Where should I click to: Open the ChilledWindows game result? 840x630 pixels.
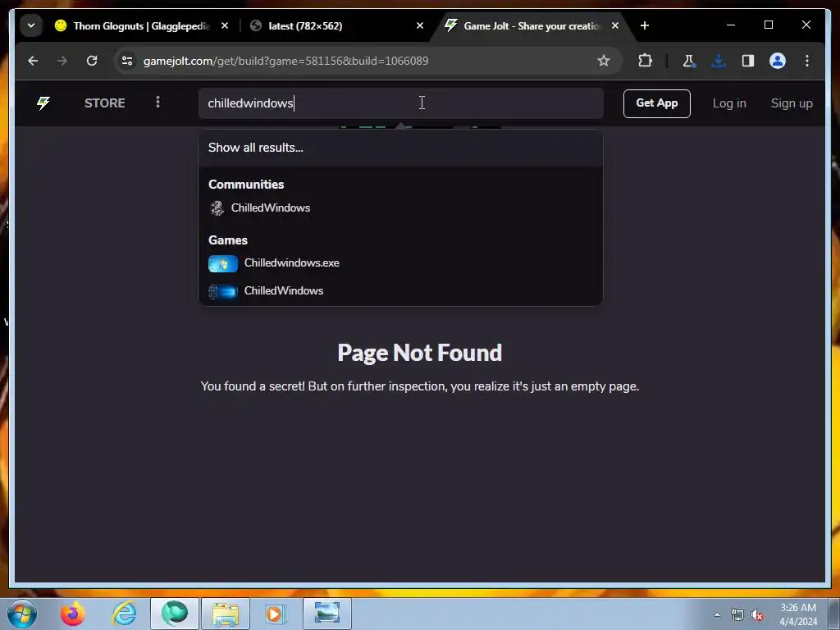point(400,291)
